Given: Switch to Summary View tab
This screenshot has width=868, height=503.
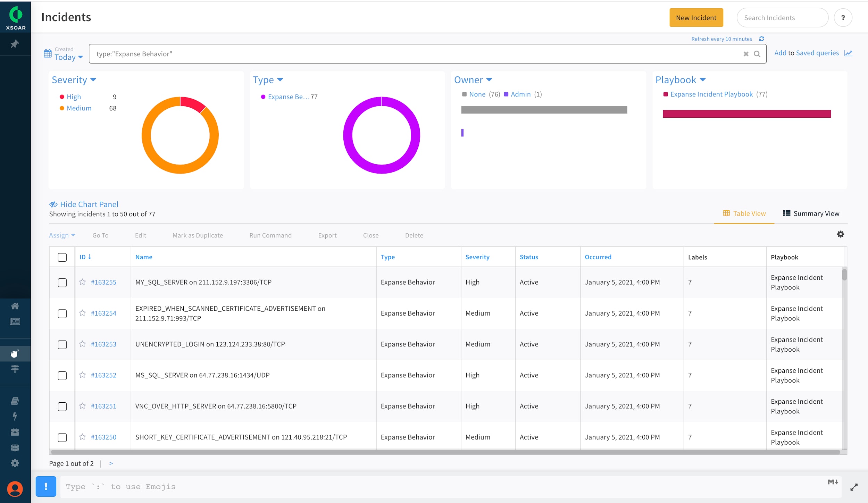Looking at the screenshot, I should click(x=811, y=213).
